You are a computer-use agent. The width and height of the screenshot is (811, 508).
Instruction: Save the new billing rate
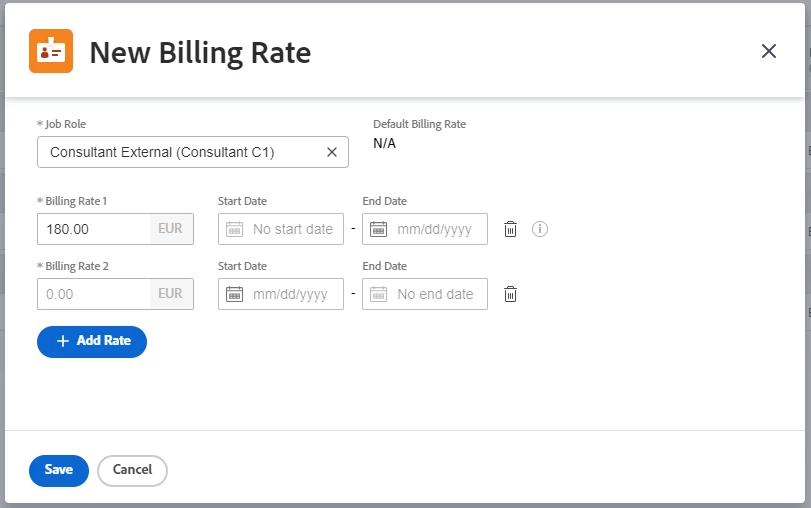click(59, 471)
